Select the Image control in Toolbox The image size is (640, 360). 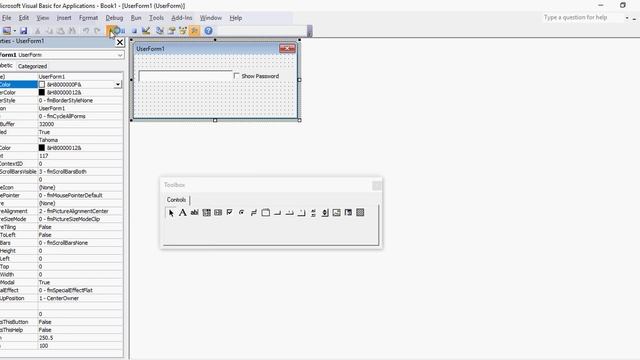tap(336, 213)
